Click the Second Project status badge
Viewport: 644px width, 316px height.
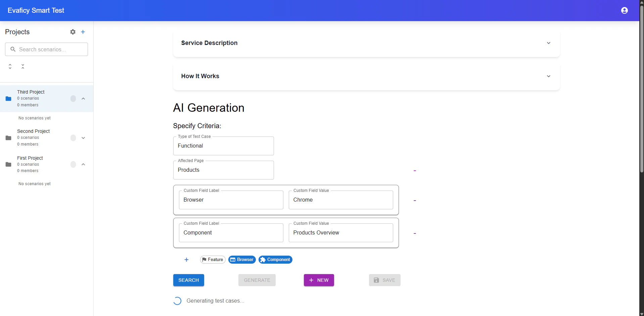73,138
